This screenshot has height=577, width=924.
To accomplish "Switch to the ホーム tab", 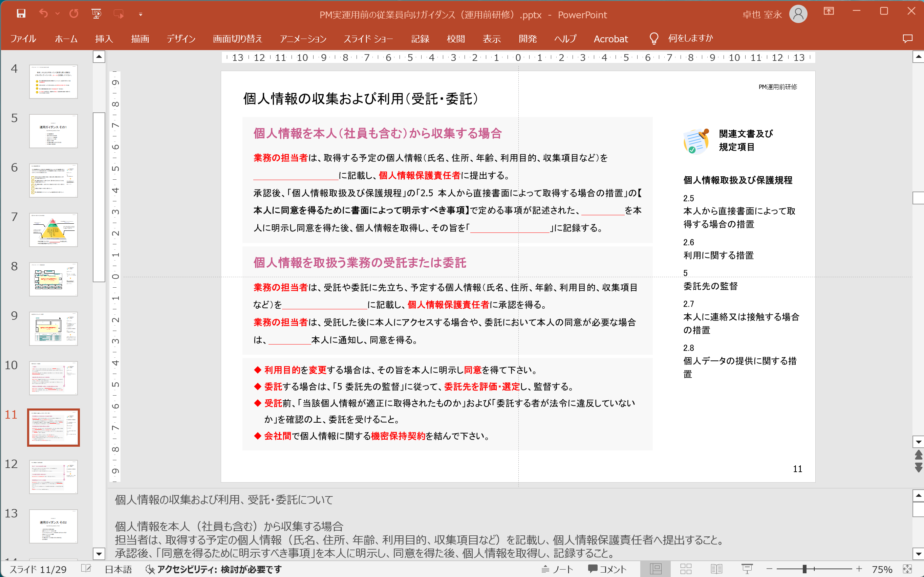I will [x=66, y=39].
